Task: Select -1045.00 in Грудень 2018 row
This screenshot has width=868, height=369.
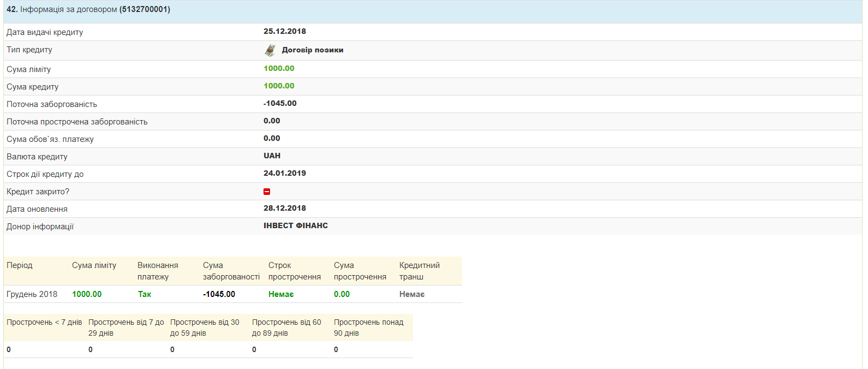Action: pos(219,294)
